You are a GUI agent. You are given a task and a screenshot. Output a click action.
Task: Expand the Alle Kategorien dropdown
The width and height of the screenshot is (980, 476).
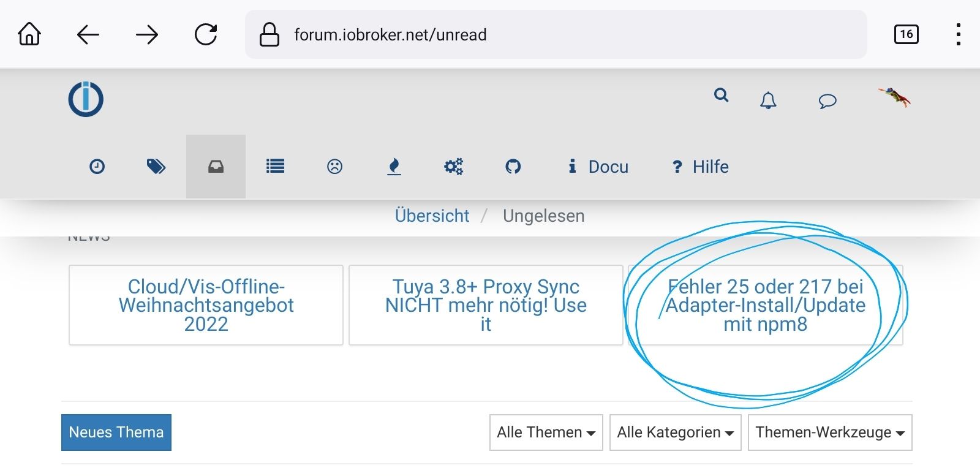[x=675, y=433]
